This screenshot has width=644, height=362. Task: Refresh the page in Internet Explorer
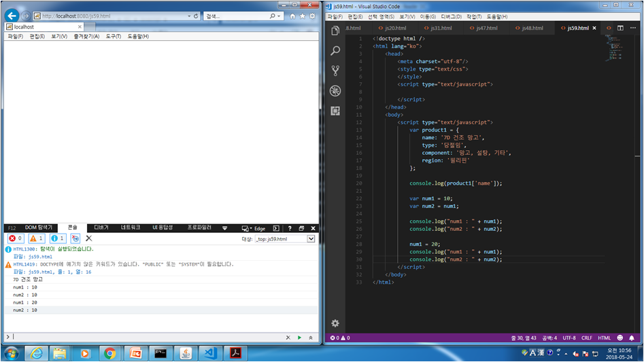click(x=196, y=16)
